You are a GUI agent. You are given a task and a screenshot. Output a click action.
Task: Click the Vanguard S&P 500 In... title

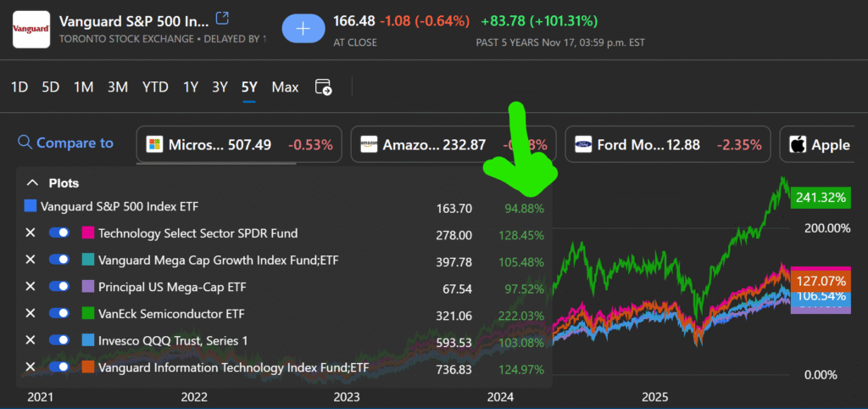135,21
